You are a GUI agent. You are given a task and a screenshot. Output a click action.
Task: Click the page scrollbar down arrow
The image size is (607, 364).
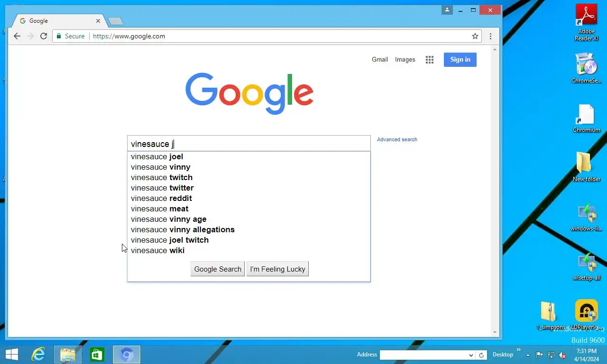click(x=495, y=332)
